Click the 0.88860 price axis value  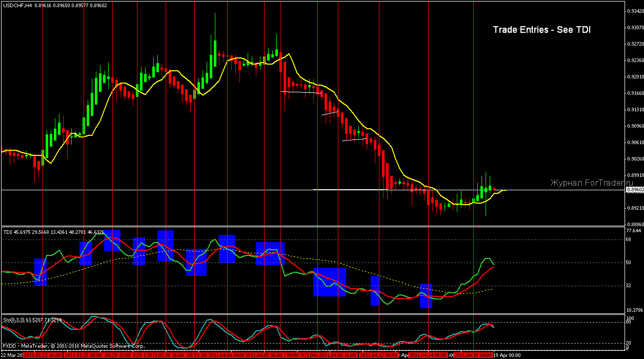click(635, 224)
